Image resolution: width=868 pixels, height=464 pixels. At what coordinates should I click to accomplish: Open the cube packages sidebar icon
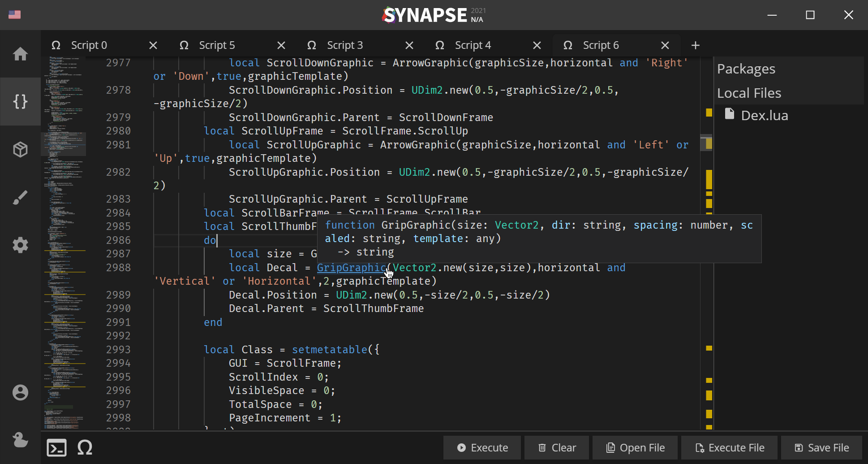pos(20,150)
